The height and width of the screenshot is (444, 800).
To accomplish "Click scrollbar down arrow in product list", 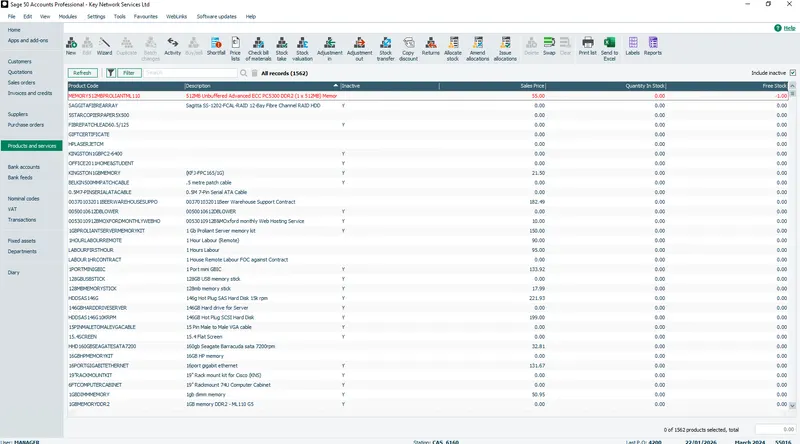I will pyautogui.click(x=792, y=406).
